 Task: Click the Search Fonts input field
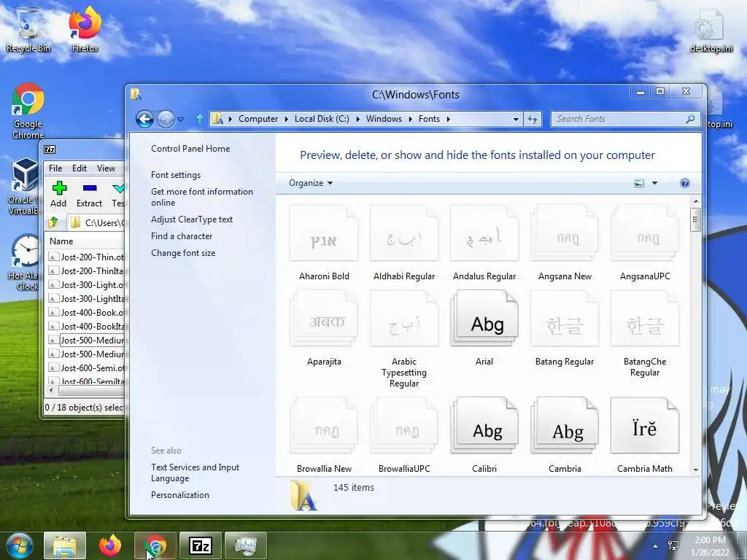619,119
